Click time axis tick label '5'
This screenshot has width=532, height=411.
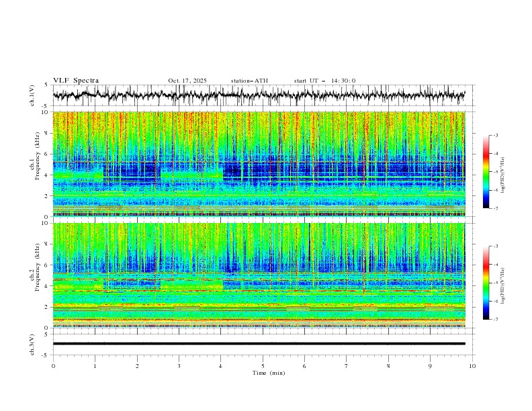[263, 366]
